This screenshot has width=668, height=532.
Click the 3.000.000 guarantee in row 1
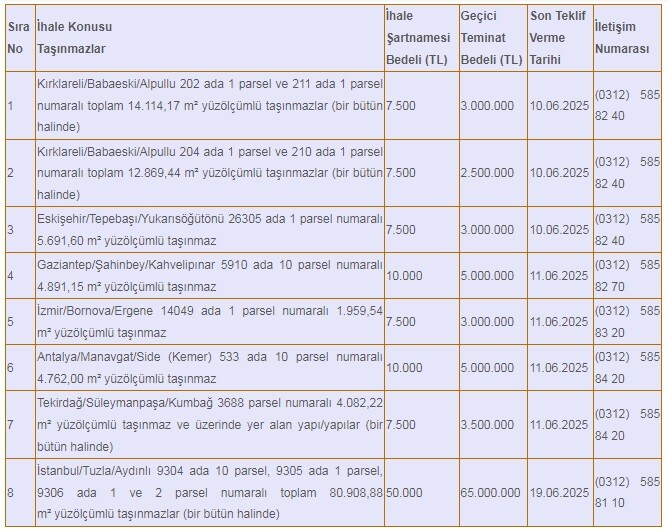tap(487, 105)
